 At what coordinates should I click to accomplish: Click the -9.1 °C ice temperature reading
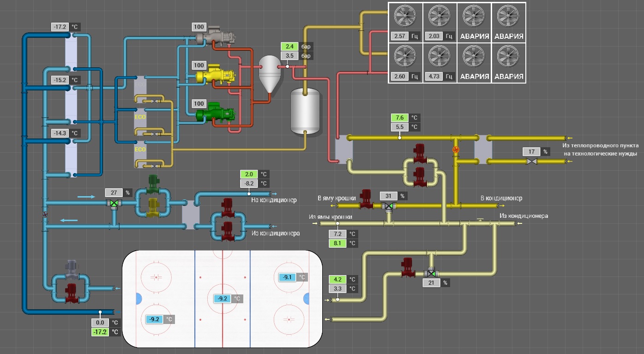click(287, 277)
